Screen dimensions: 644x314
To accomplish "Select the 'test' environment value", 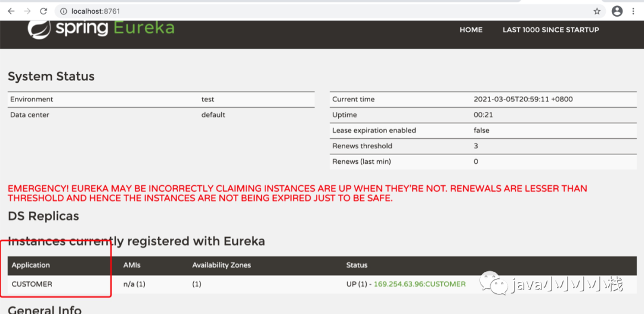I will [x=208, y=100].
